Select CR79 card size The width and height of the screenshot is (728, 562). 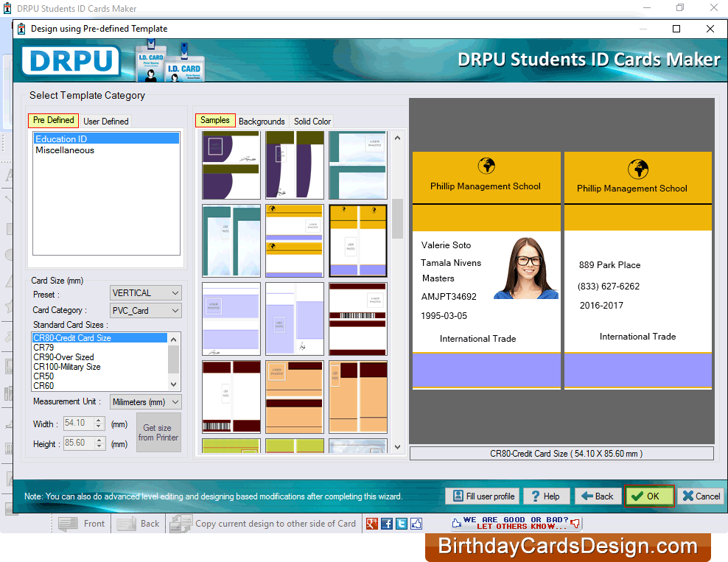point(99,348)
